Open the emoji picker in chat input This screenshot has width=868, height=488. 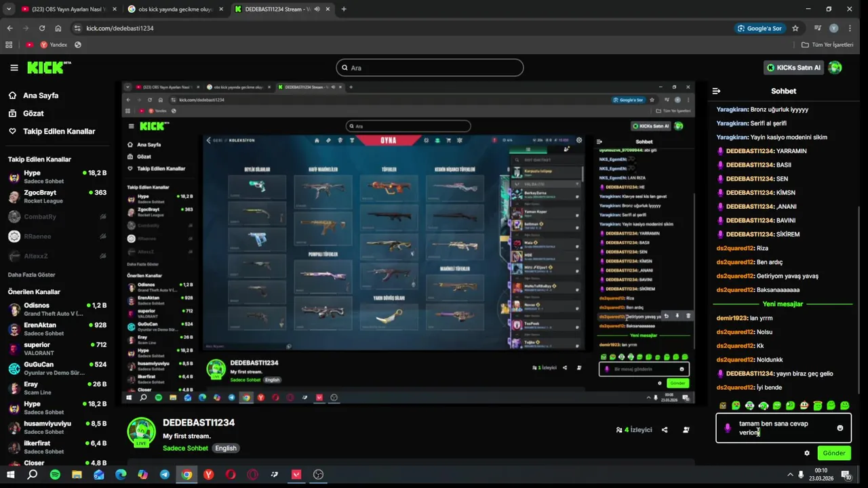840,428
